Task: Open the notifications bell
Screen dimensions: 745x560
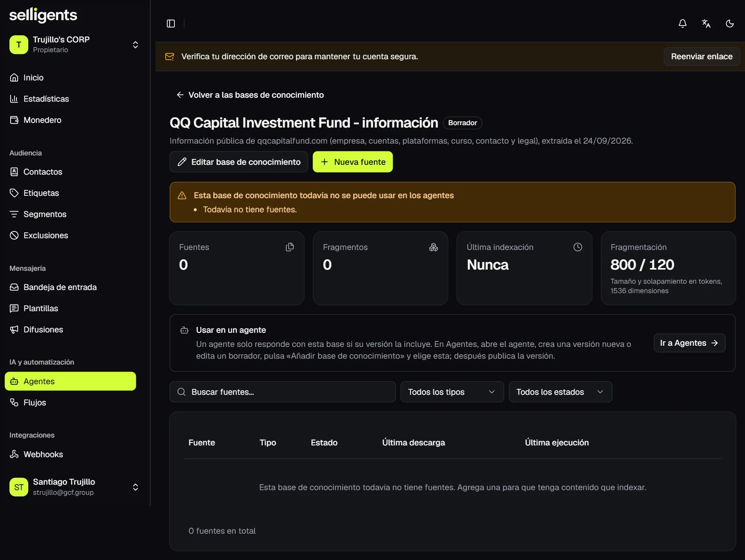Action: coord(683,24)
